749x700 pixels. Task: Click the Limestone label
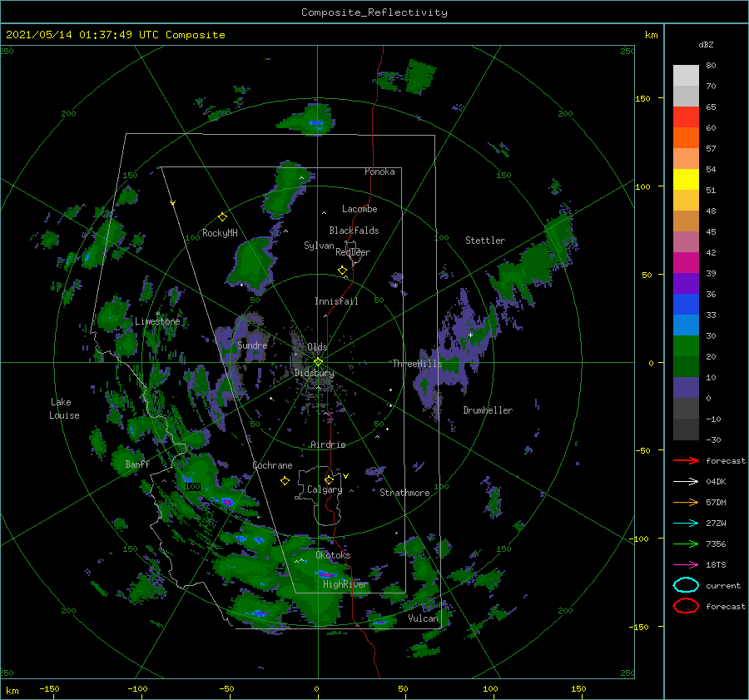157,321
